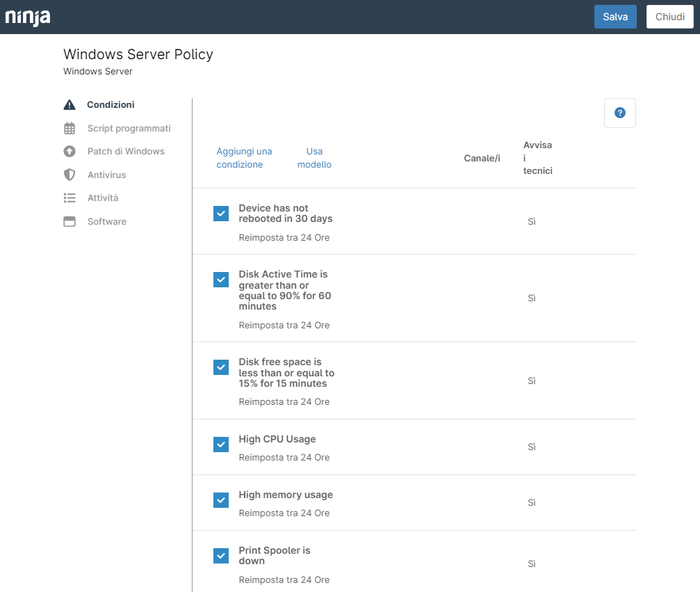Open 'Device has not rebooted in 30 days' condition
Screen dimensions: 700x592
[286, 214]
